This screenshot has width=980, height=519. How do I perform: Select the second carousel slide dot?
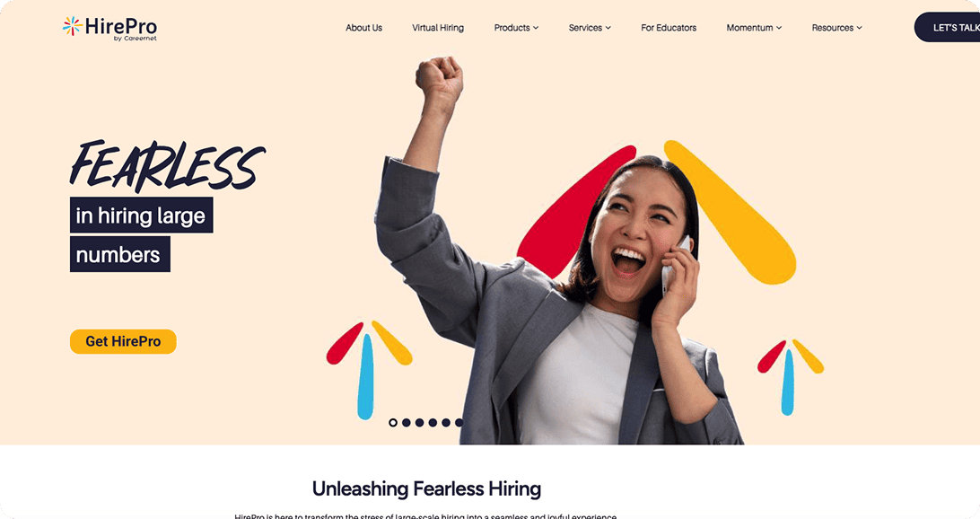pos(407,423)
